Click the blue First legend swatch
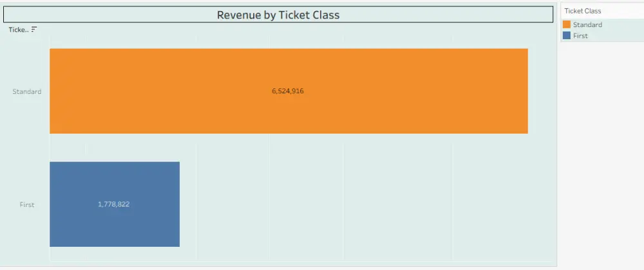The width and height of the screenshot is (644, 270). 567,36
